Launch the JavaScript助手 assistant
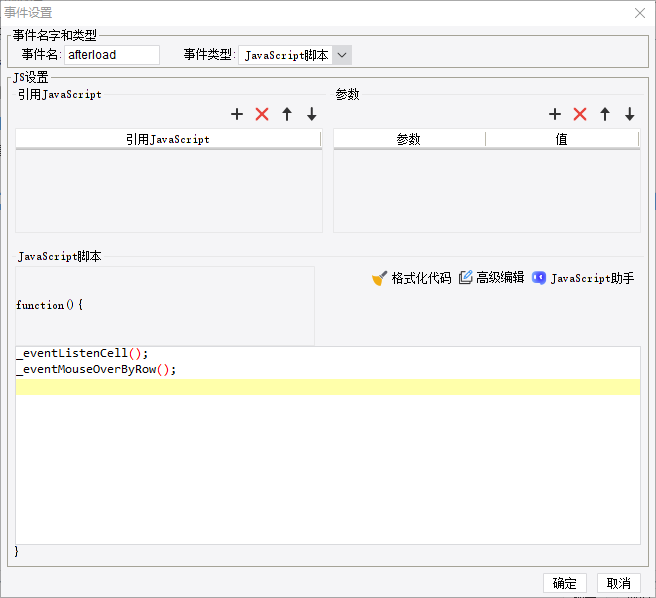The image size is (656, 598). tap(592, 278)
